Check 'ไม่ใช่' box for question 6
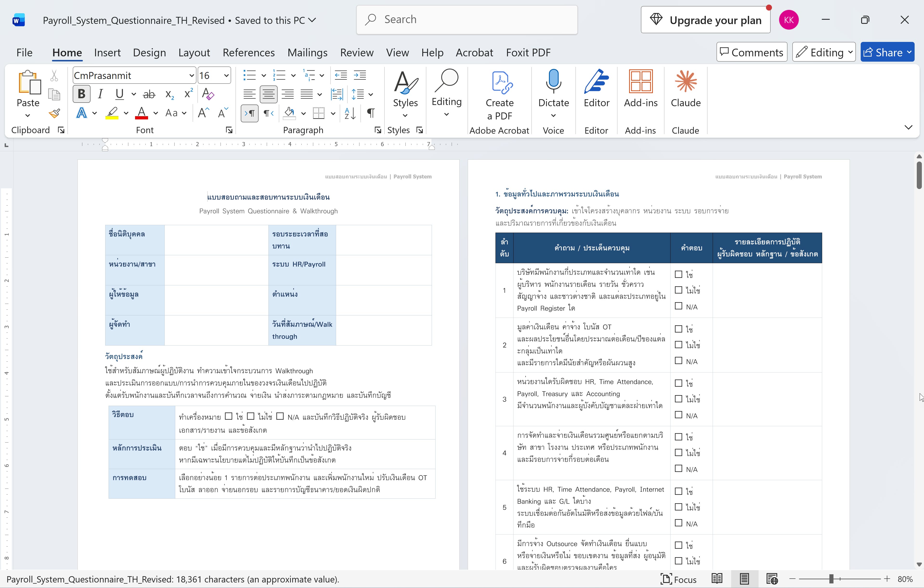 pos(678,561)
